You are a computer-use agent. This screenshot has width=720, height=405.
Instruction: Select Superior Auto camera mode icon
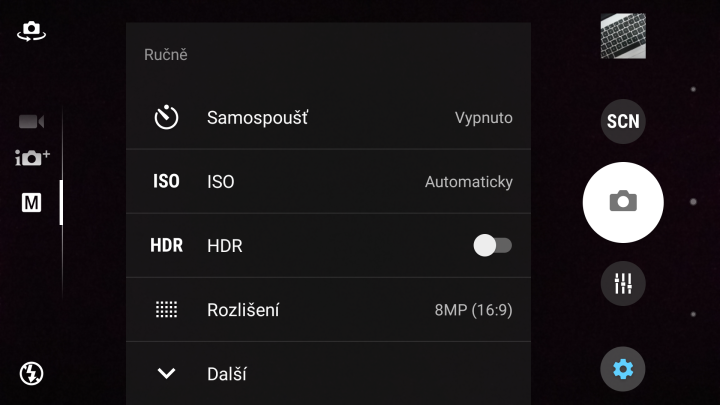[x=32, y=158]
